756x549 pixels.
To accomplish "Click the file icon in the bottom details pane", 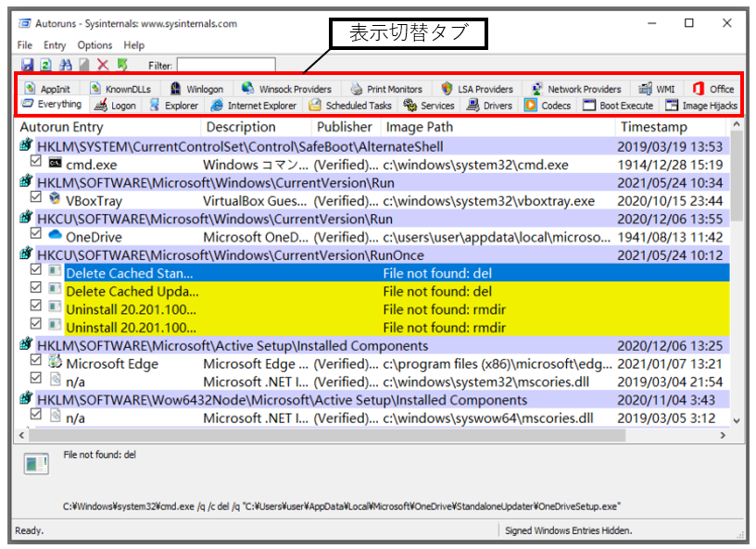I will [x=36, y=464].
